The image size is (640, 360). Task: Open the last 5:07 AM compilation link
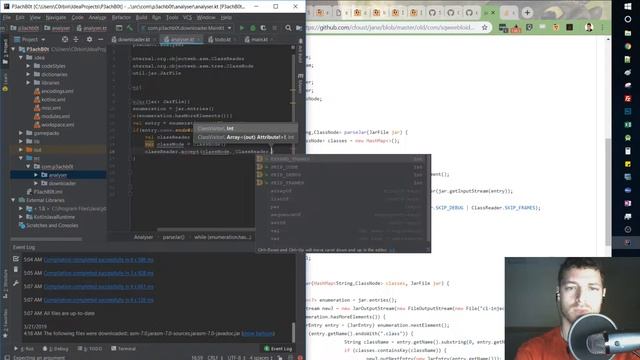(x=98, y=300)
